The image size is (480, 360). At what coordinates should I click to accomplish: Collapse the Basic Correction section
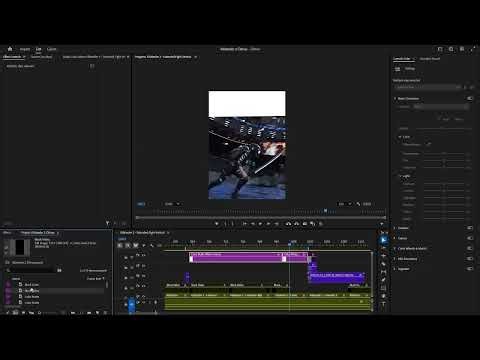coord(395,99)
